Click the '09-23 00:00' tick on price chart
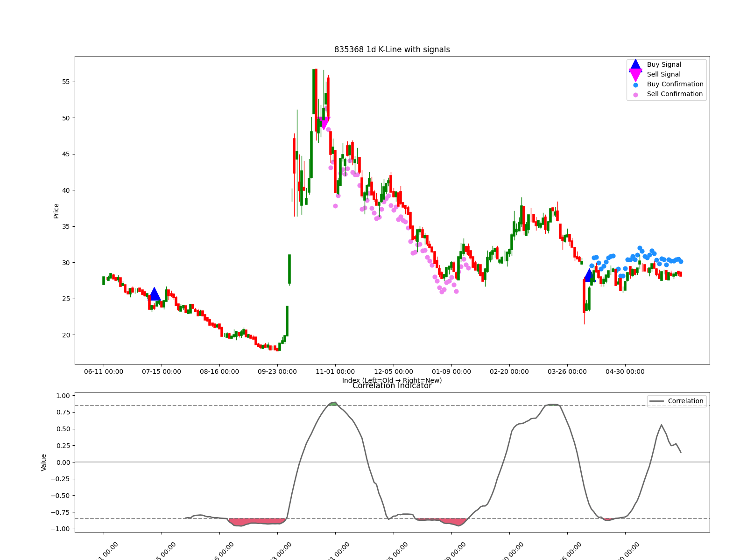This screenshot has height=560, width=747. (x=277, y=371)
